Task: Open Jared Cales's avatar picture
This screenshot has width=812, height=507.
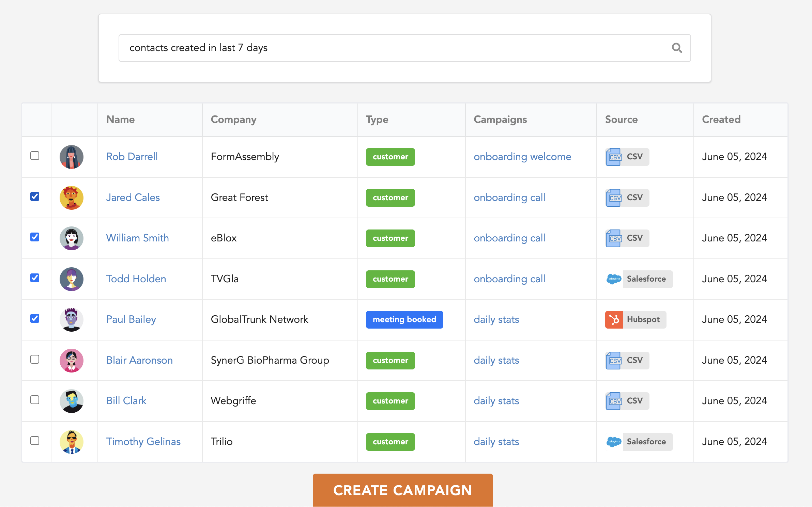Action: [71, 198]
